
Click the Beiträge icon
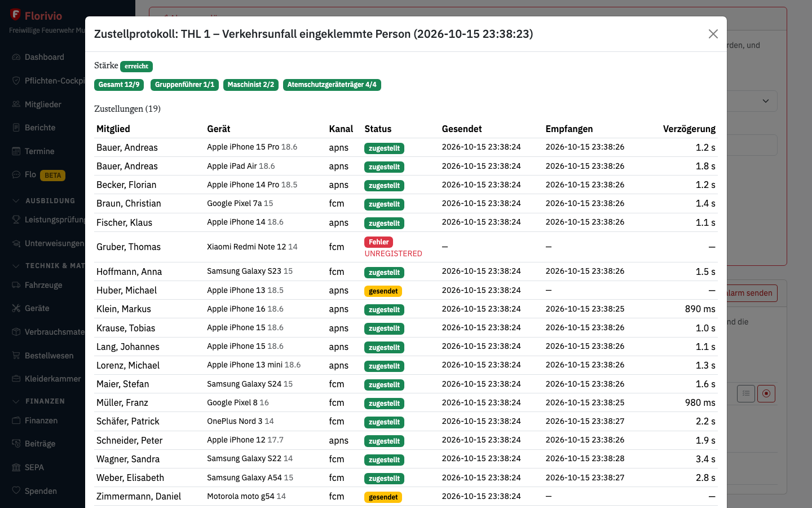tap(16, 444)
